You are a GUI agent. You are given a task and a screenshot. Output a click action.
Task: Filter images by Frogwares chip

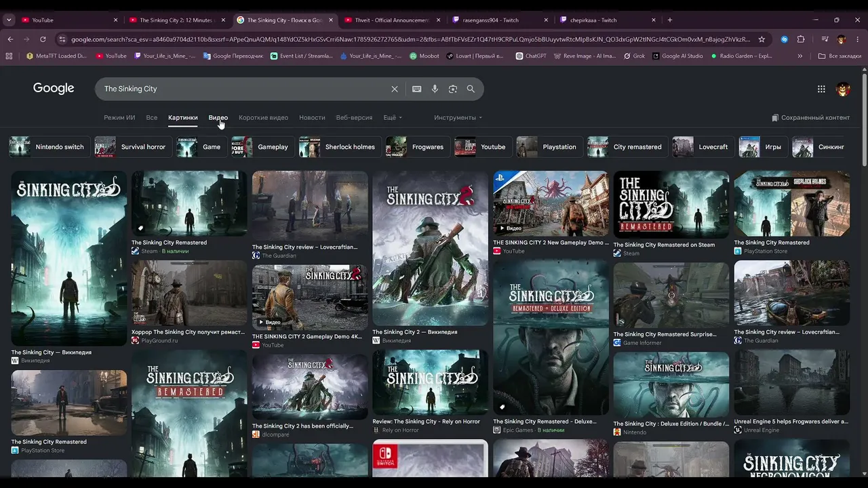416,146
